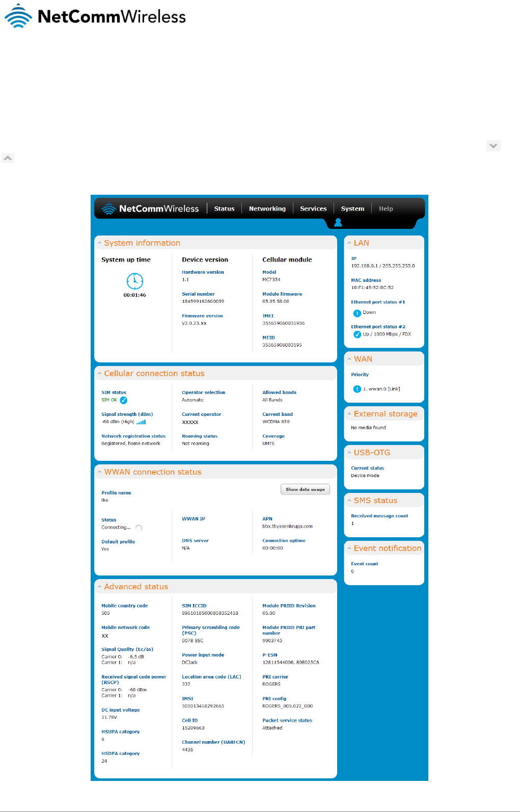Open the Services menu

pyautogui.click(x=313, y=208)
